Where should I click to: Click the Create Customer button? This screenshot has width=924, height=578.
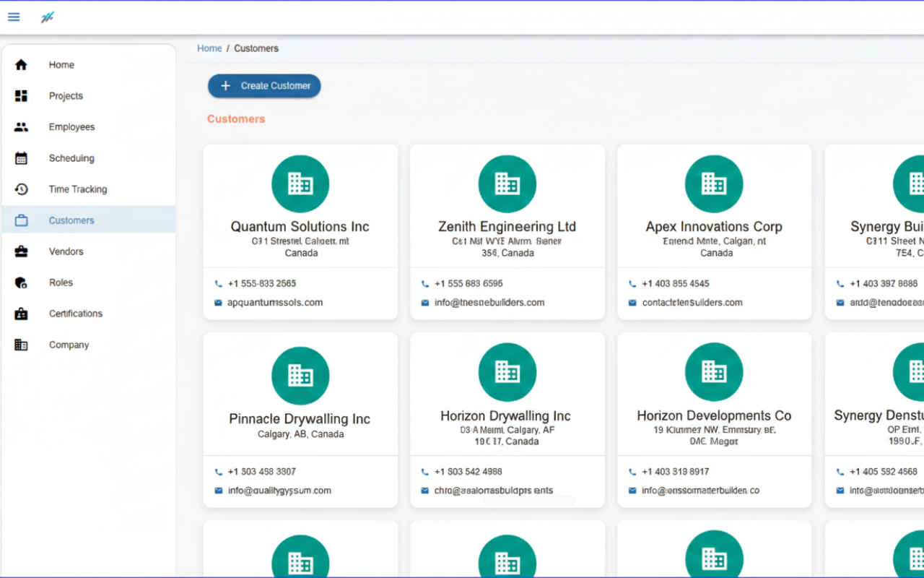click(264, 85)
